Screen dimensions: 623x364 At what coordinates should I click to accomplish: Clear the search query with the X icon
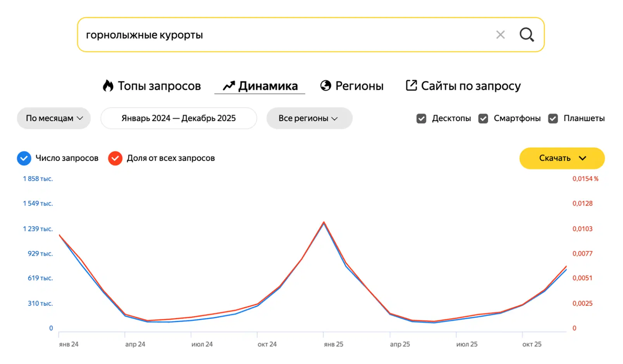point(500,35)
